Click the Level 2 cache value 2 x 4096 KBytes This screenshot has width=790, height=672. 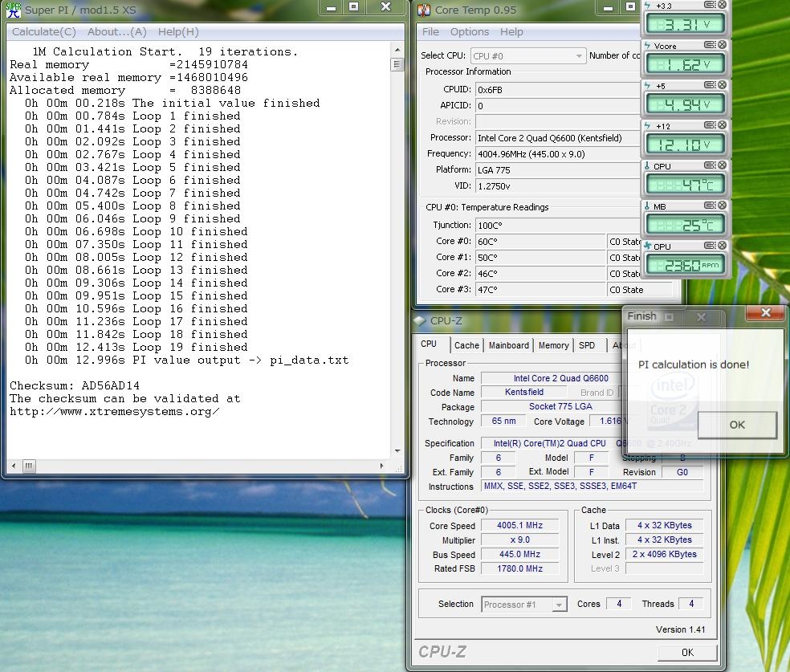click(x=665, y=554)
